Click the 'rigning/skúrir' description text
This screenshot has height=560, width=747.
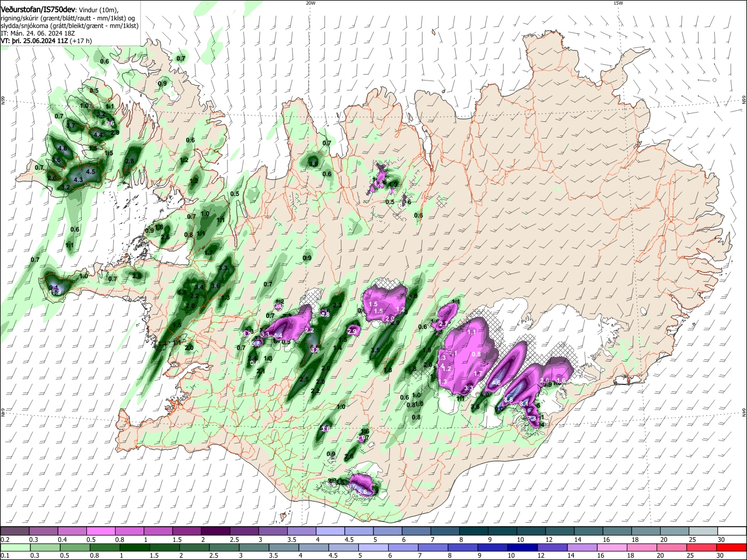coord(20,17)
